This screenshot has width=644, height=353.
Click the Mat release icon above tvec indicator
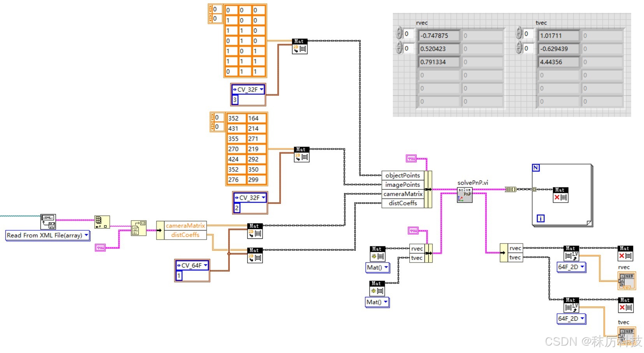coord(626,305)
